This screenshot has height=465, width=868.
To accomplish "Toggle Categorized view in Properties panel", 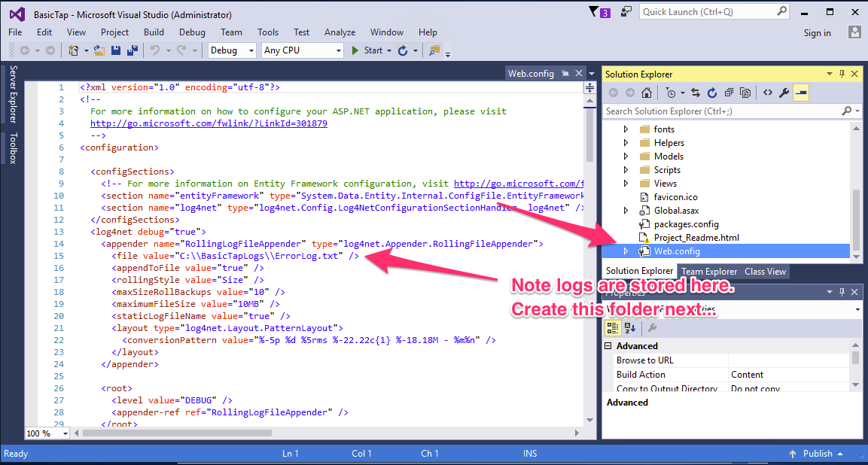I will 614,328.
